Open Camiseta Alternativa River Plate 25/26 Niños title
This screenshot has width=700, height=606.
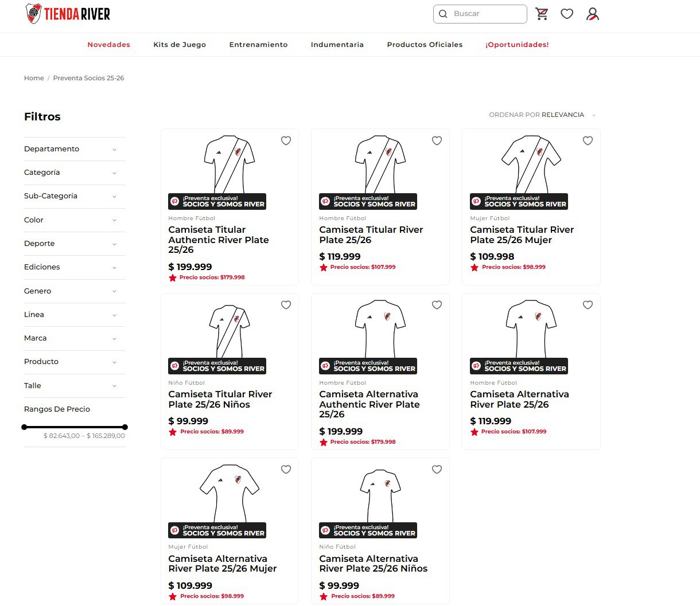(374, 564)
